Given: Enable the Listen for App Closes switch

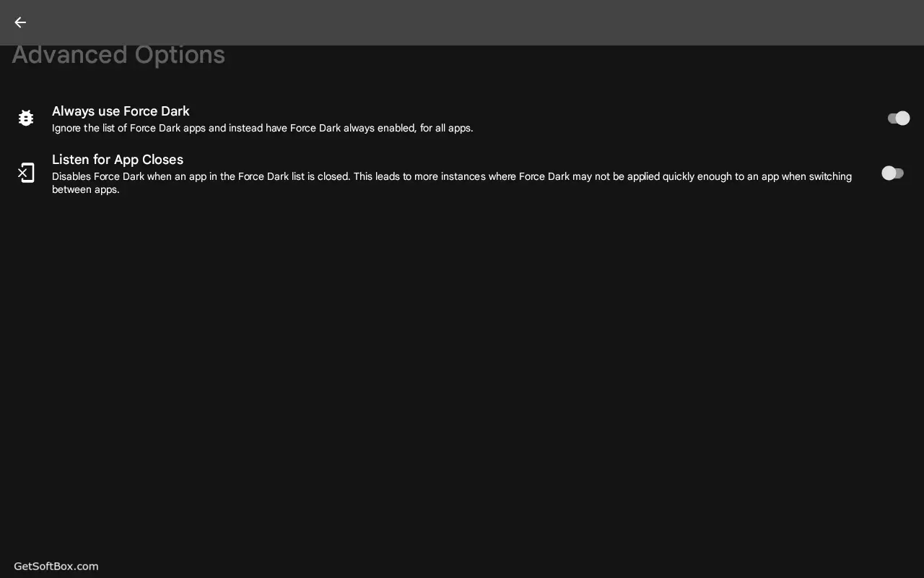Looking at the screenshot, I should click(x=893, y=173).
